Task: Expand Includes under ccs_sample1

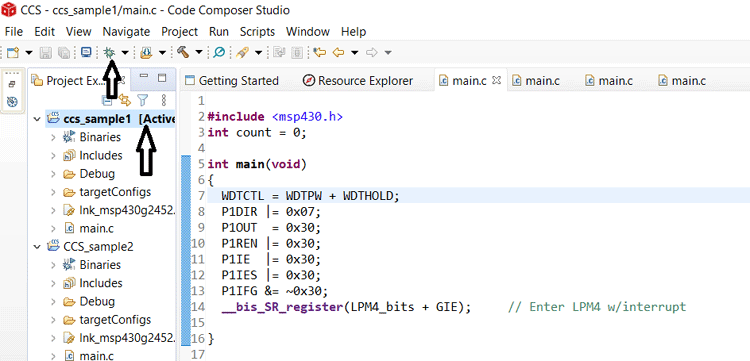Action: [54, 155]
